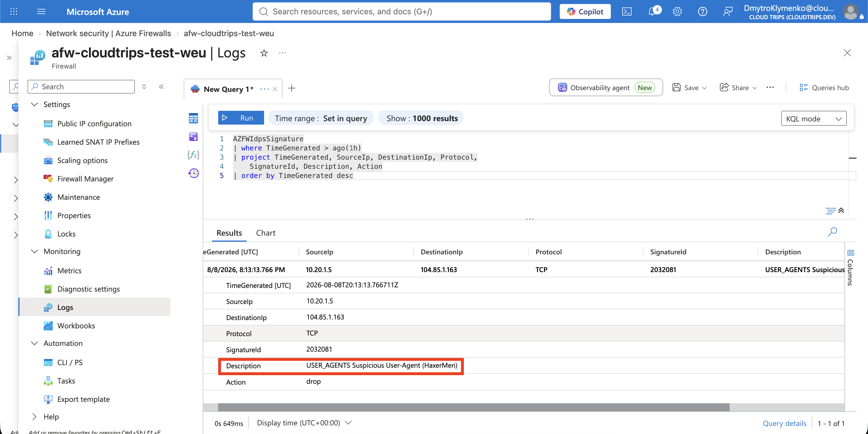Open Workbooks under Monitoring
Viewport: 868px width, 434px height.
[x=76, y=325]
